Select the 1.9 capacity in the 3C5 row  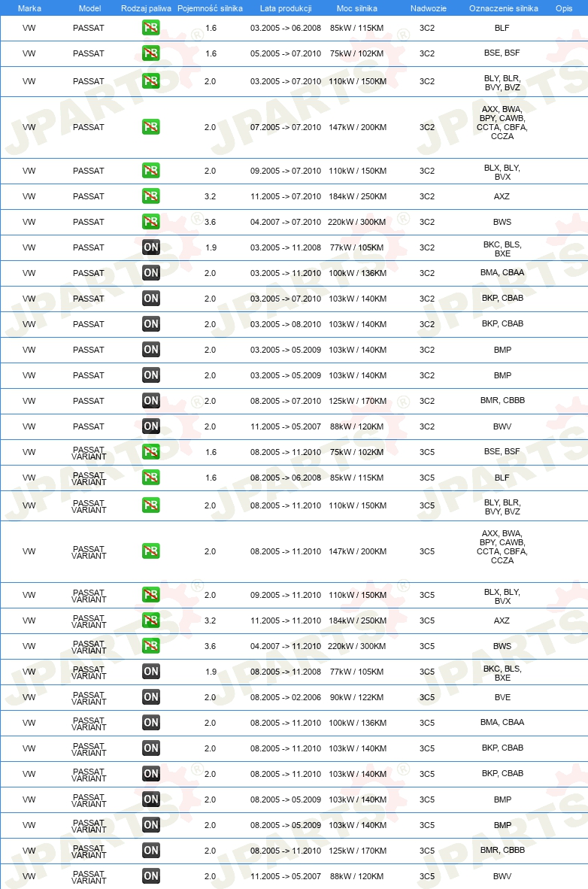point(211,672)
